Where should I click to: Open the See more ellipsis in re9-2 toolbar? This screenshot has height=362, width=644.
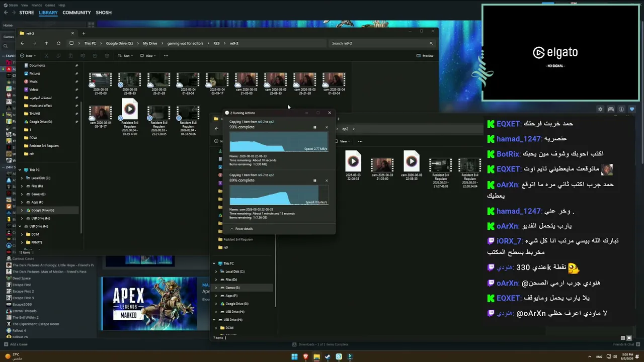(166, 56)
